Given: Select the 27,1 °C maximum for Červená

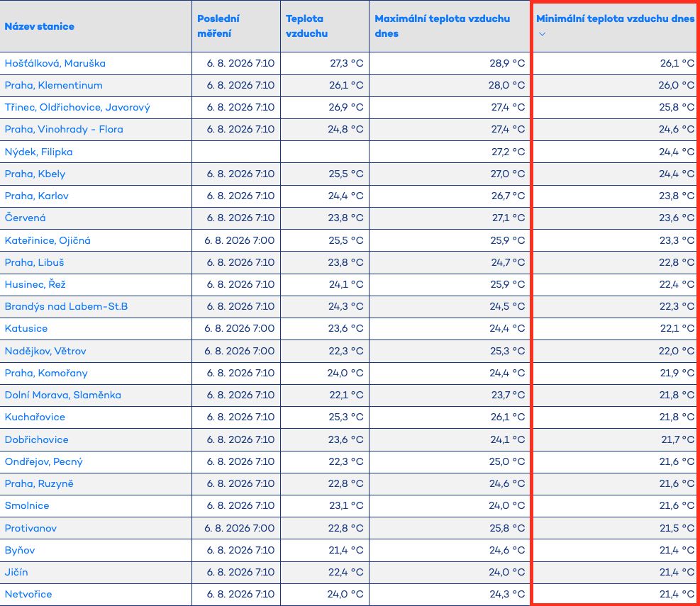Looking at the screenshot, I should pos(509,218).
